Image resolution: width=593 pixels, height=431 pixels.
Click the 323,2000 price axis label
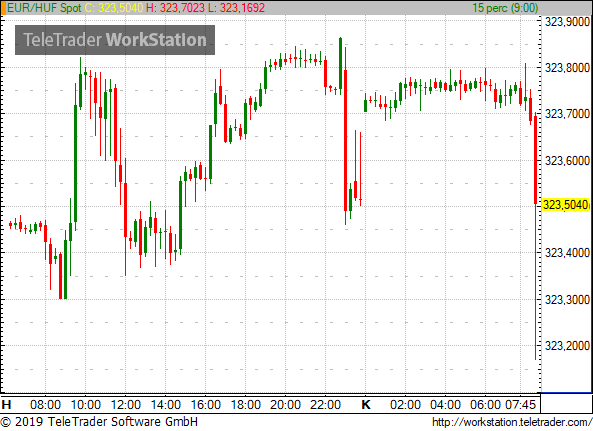(567, 346)
